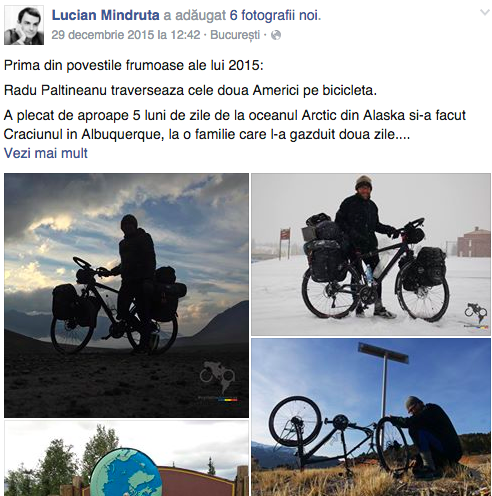Open the snowy cyclist with bike photo

click(371, 254)
